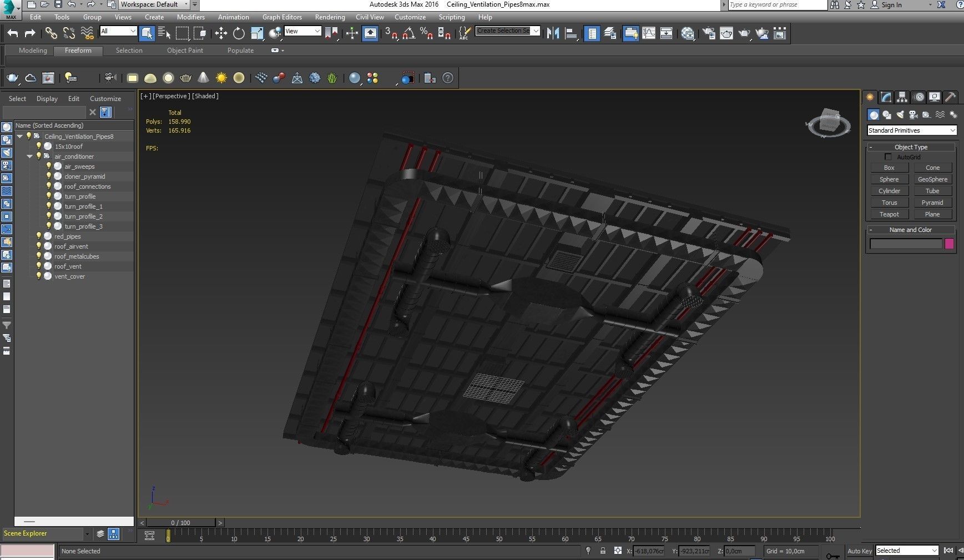Select the Lights create category icon
This screenshot has height=560, width=964.
[900, 115]
